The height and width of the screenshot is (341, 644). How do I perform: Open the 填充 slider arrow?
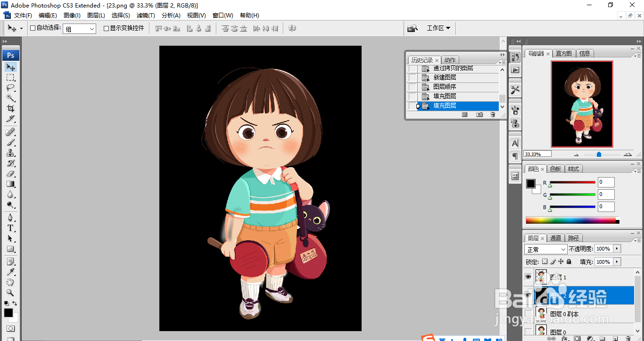click(x=617, y=262)
